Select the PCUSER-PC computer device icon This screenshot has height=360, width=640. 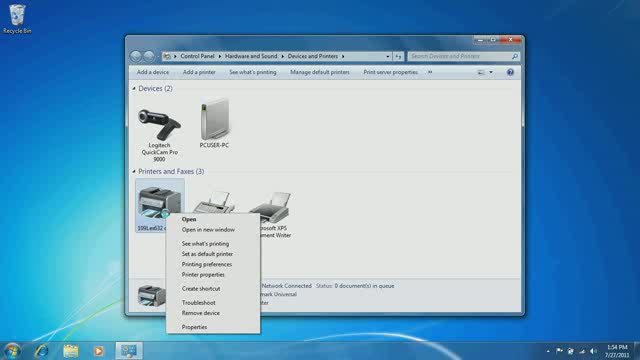214,123
